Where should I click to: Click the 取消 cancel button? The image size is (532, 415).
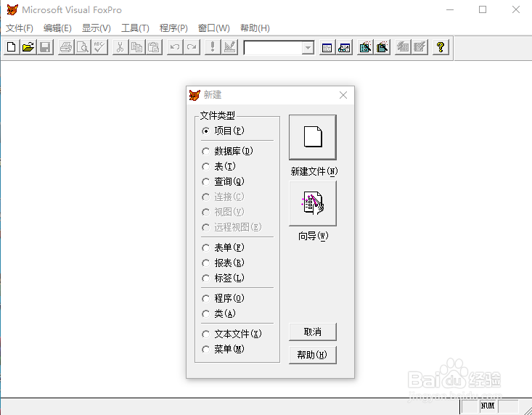coord(313,332)
